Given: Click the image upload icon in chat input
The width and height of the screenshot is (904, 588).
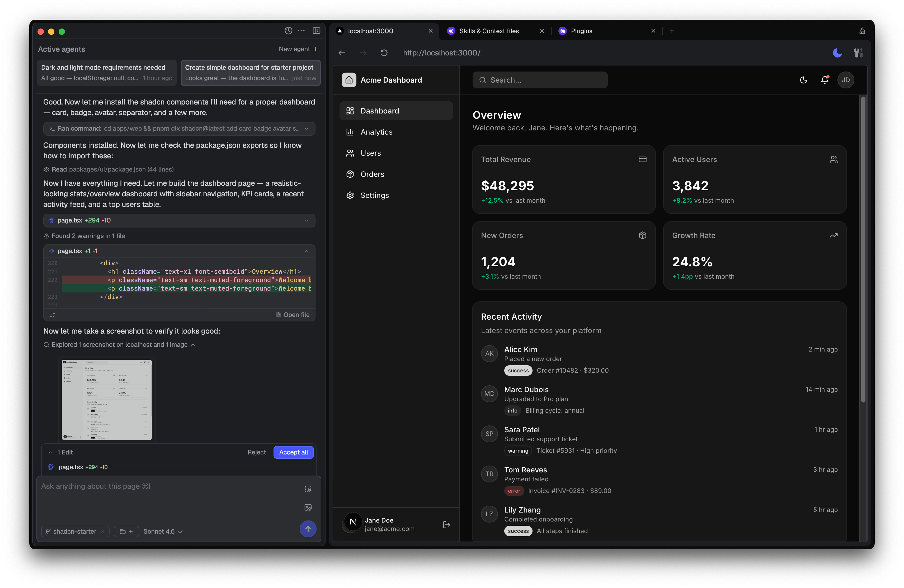Looking at the screenshot, I should tap(308, 508).
